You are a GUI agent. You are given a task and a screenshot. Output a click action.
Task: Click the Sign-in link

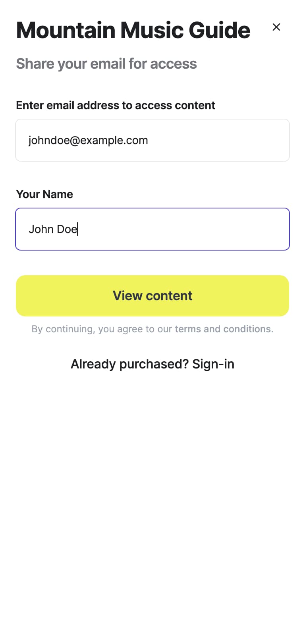(213, 364)
